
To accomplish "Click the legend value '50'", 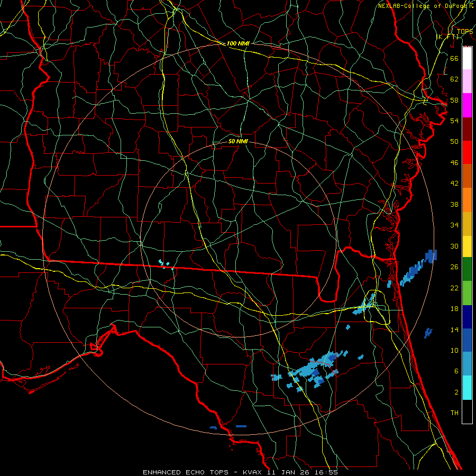I will [x=454, y=142].
